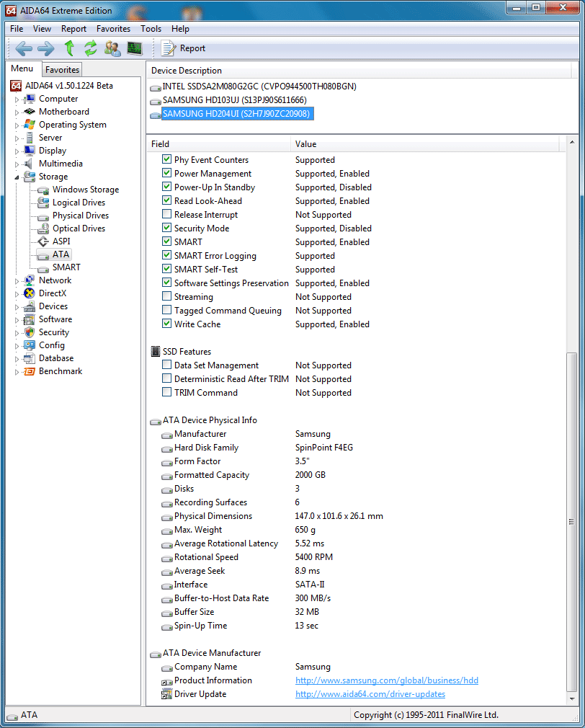The height and width of the screenshot is (728, 585).
Task: Click the scrollbar down arrow
Action: 571,698
